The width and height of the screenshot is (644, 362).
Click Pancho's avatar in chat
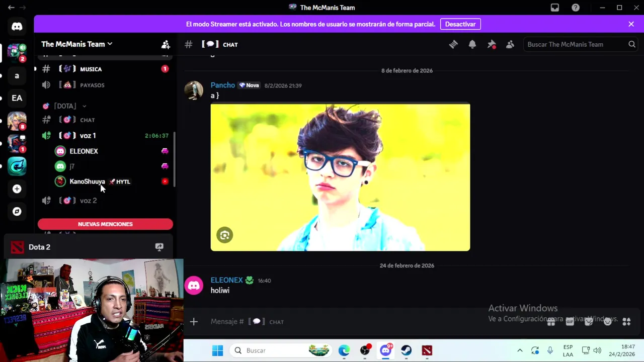194,90
